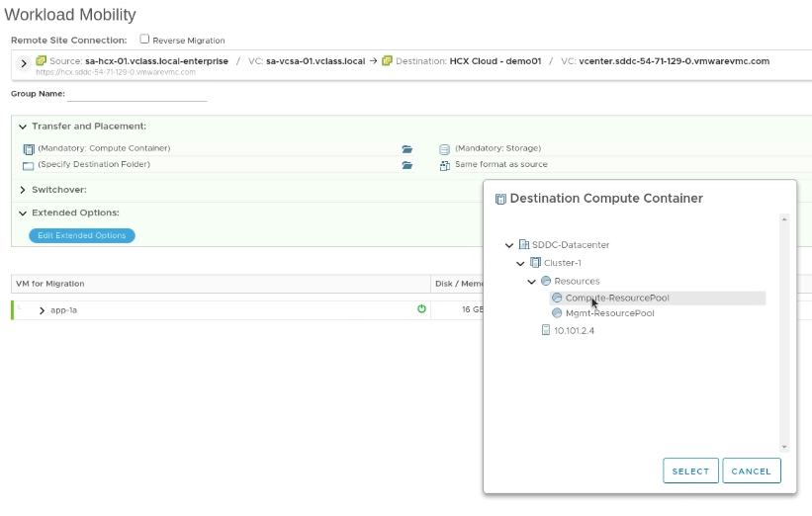Enable the Reverse Migration checkbox
Image resolution: width=812 pixels, height=516 pixels.
click(x=144, y=39)
